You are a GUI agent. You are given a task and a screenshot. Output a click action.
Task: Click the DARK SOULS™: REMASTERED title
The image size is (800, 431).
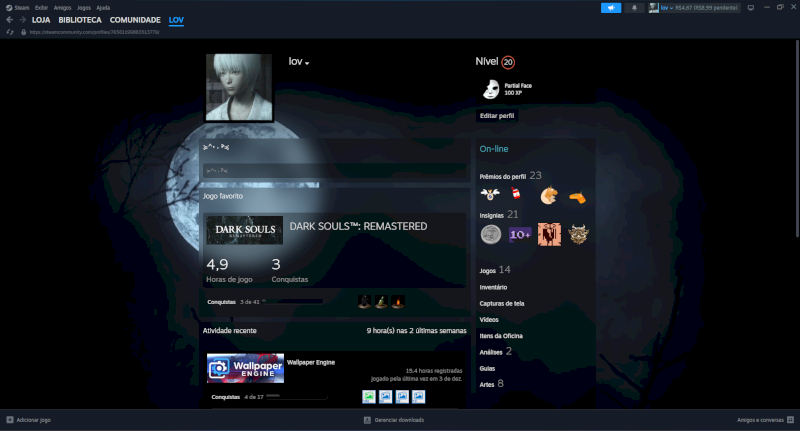(x=358, y=226)
